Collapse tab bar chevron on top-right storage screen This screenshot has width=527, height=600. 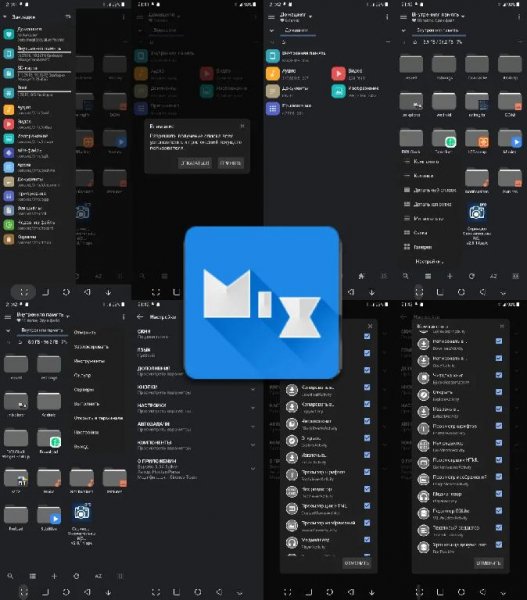(x=403, y=30)
